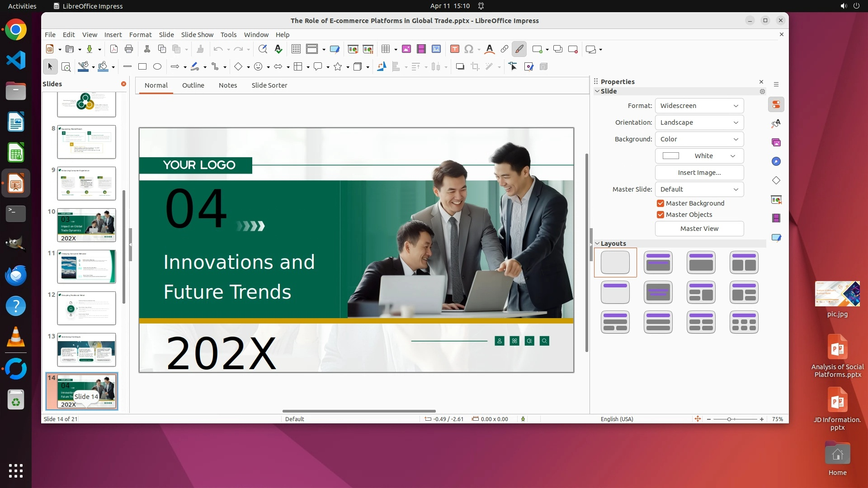Collapse the Layouts section
Image resolution: width=868 pixels, height=488 pixels.
[x=597, y=244]
